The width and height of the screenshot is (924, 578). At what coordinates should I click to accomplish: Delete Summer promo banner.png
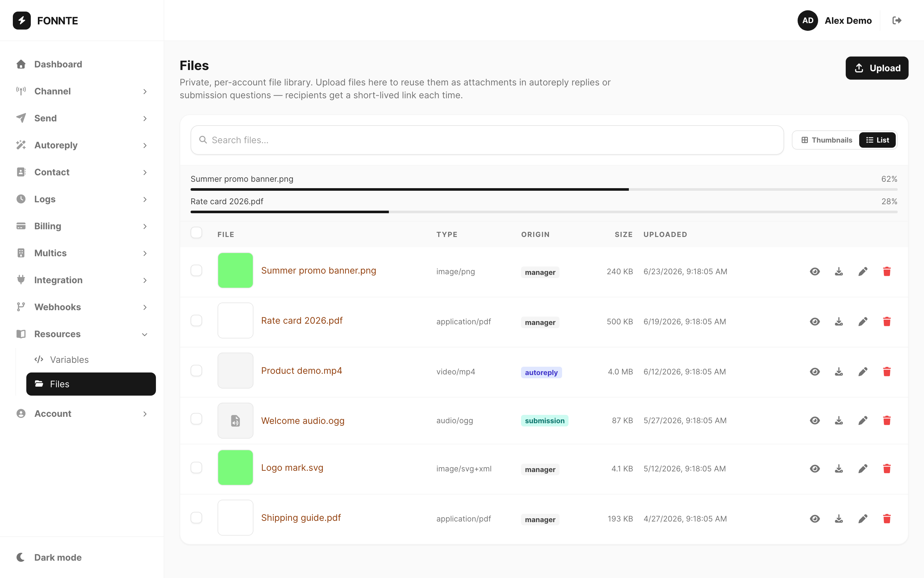tap(886, 271)
